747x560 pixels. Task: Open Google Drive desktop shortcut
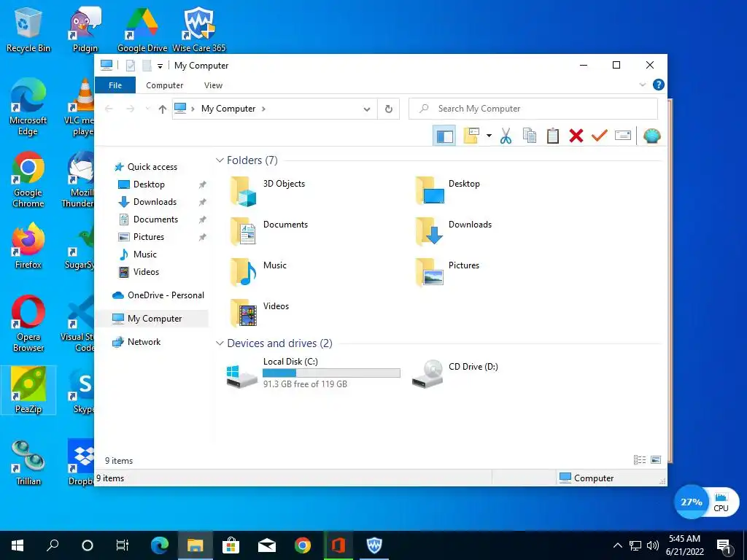[x=142, y=29]
